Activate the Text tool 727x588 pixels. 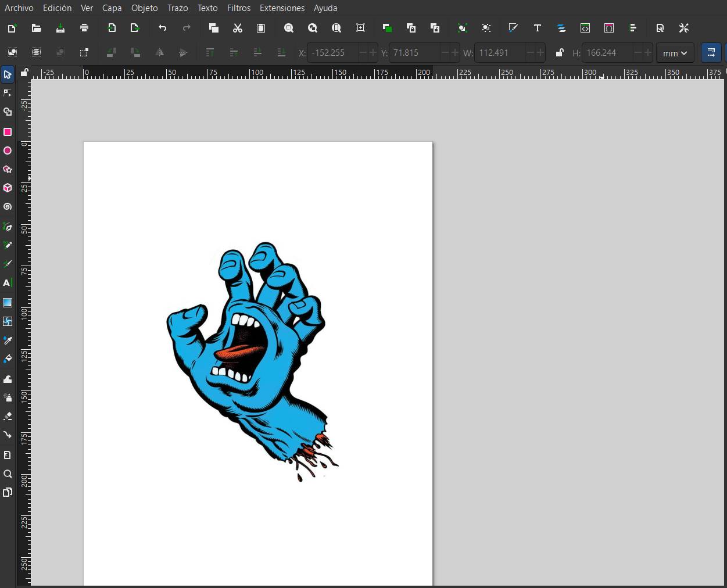pos(8,283)
